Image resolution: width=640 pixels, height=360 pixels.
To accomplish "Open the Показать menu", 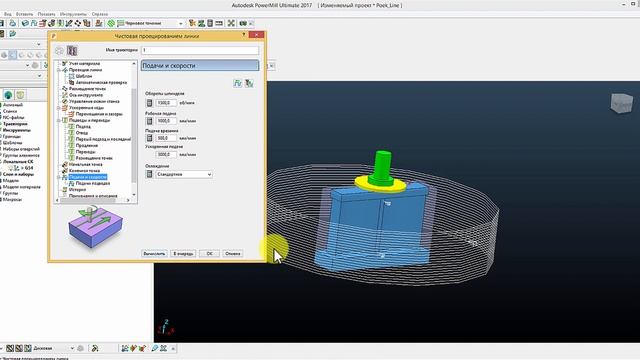I will 46,14.
